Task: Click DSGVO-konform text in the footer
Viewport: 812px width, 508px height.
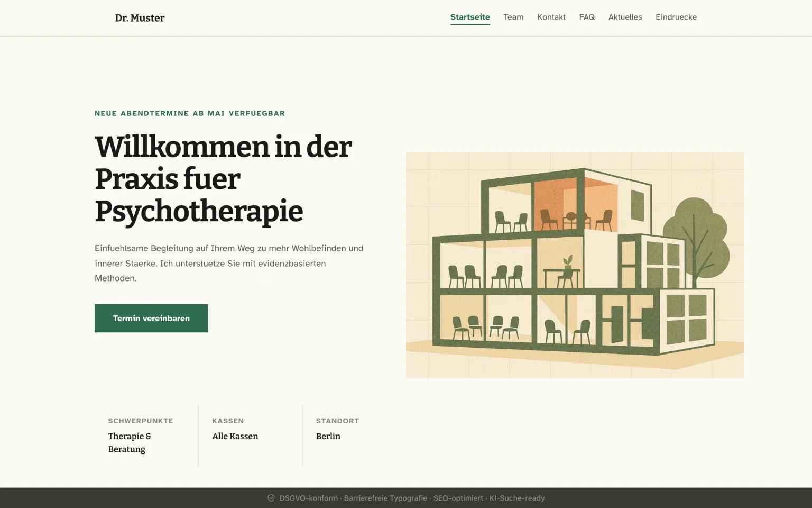Action: (x=308, y=498)
